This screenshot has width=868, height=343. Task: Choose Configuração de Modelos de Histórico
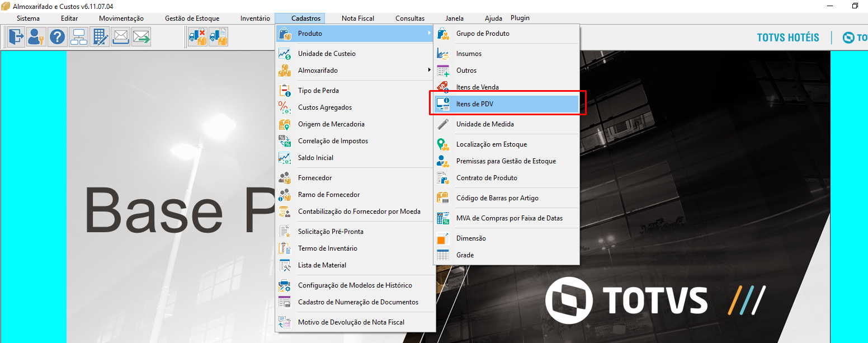point(355,285)
